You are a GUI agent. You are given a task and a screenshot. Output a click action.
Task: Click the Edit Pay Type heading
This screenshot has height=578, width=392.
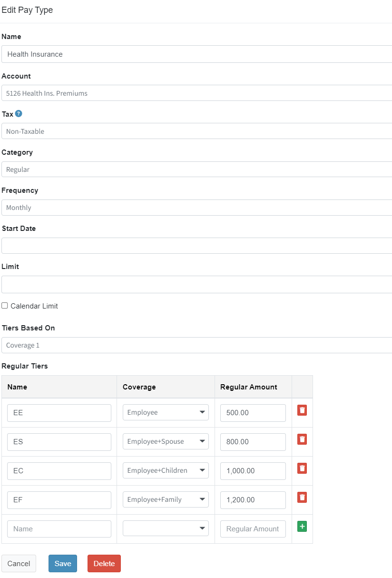[28, 10]
